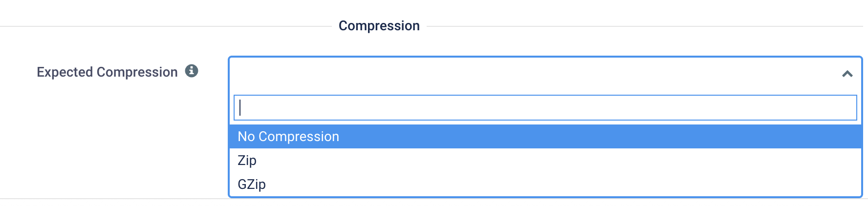Collapse the dropdown with the up chevron
The height and width of the screenshot is (206, 868).
847,74
